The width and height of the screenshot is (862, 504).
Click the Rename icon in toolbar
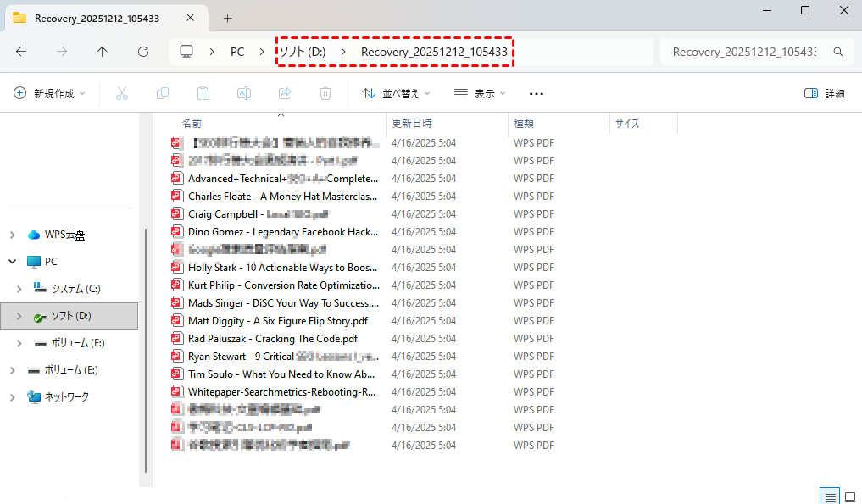pyautogui.click(x=243, y=93)
